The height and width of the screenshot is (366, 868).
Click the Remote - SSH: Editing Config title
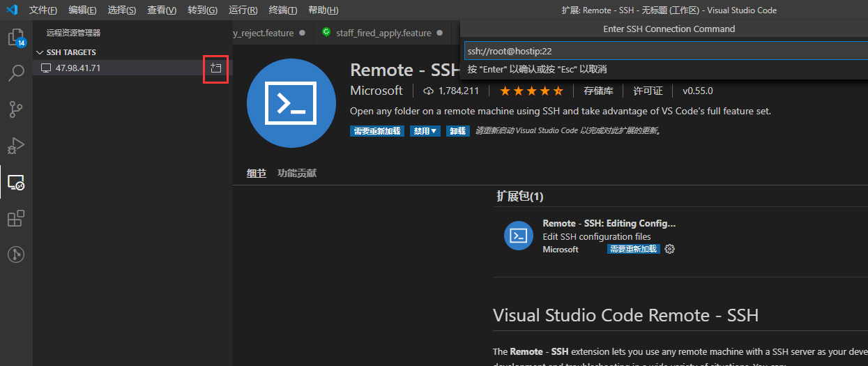point(609,224)
